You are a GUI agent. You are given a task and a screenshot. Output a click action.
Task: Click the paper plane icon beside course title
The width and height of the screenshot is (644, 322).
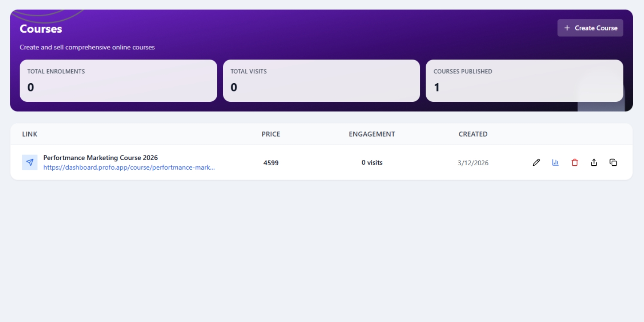click(30, 162)
